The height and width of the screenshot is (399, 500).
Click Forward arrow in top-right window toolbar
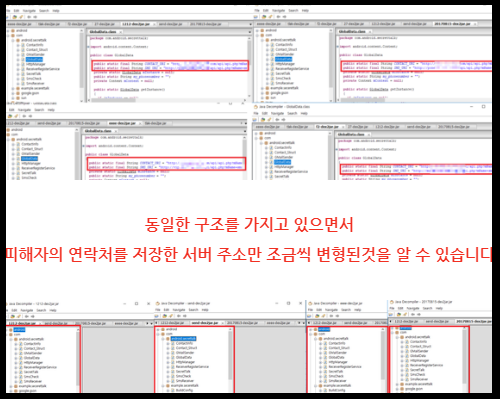pos(284,17)
